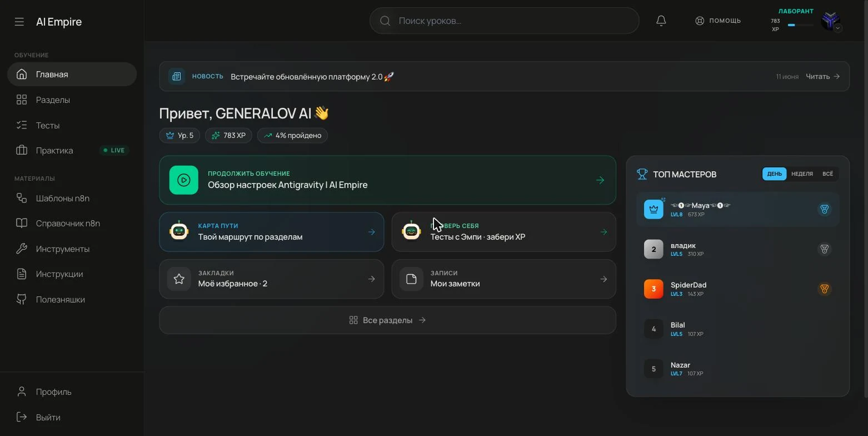This screenshot has width=868, height=436.
Task: Open the Все разделы button
Action: [x=387, y=320]
